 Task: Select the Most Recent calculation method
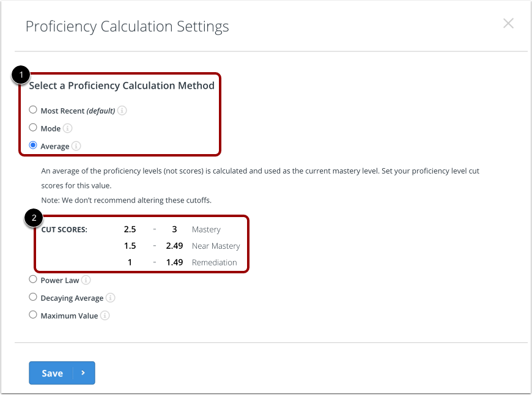[x=33, y=110]
